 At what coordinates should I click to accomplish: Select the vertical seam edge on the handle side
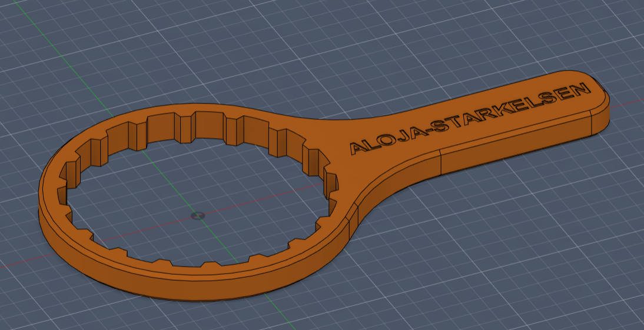440,162
